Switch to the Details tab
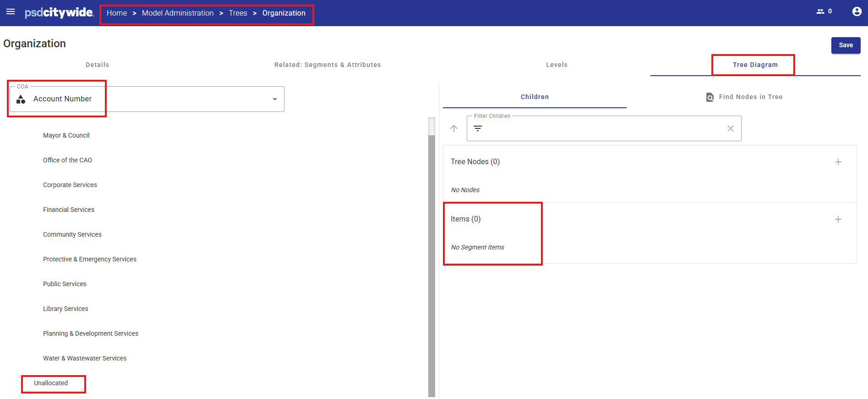The height and width of the screenshot is (399, 868). coord(97,65)
